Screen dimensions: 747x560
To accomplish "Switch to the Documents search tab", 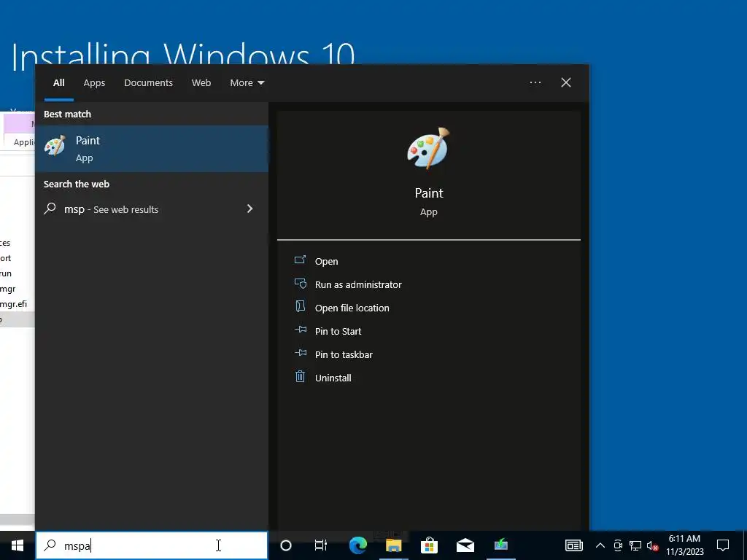I will click(149, 83).
